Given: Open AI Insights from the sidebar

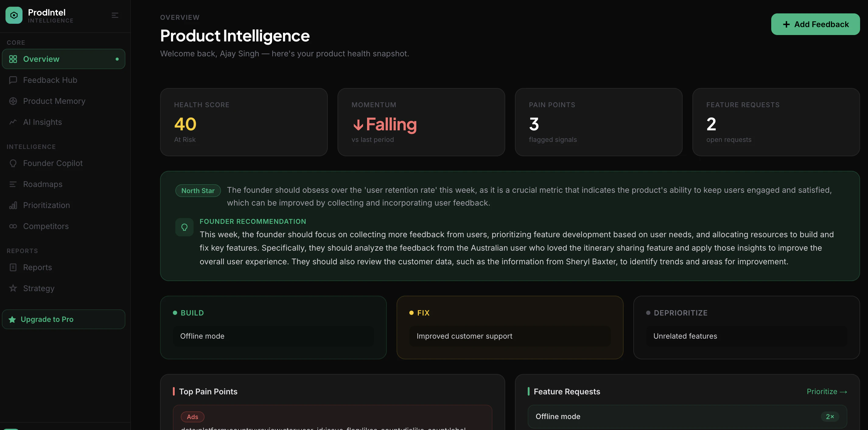Looking at the screenshot, I should pyautogui.click(x=64, y=122).
